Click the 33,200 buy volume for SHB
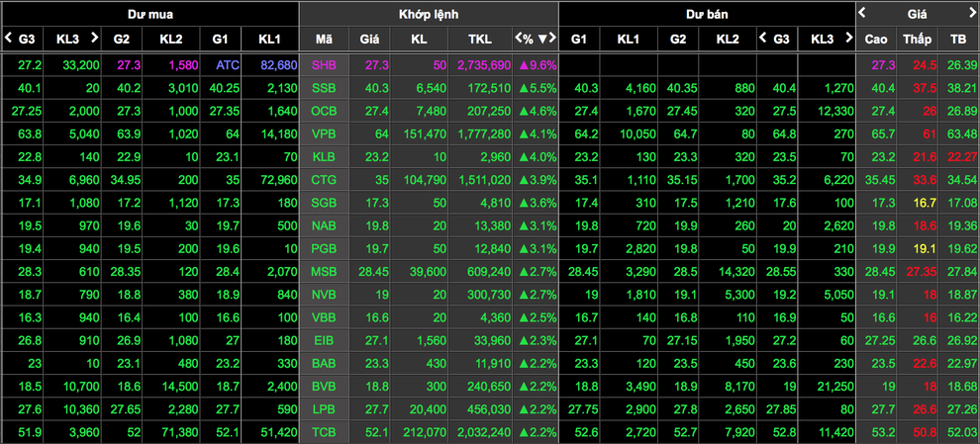980x444 pixels. tap(80, 65)
